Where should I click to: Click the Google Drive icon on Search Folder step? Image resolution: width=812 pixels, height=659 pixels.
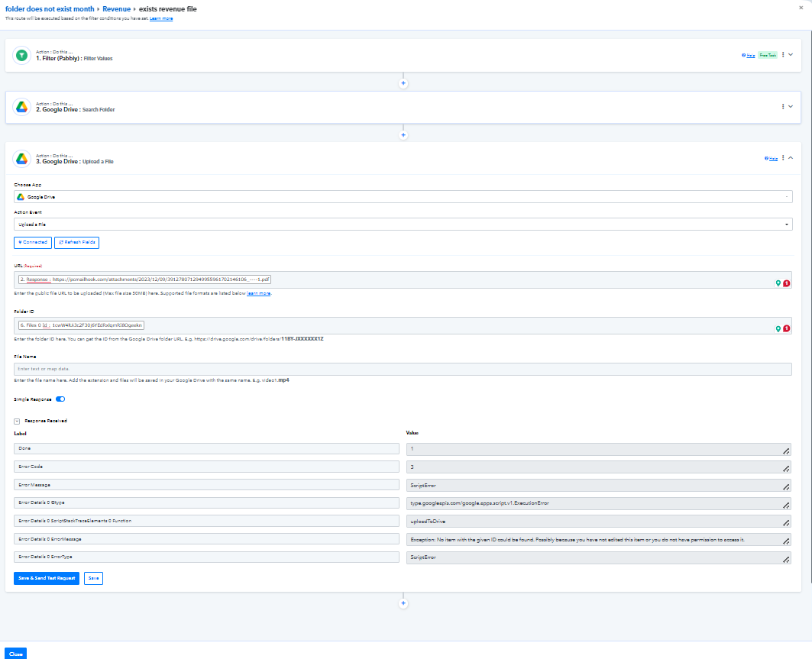[21, 107]
